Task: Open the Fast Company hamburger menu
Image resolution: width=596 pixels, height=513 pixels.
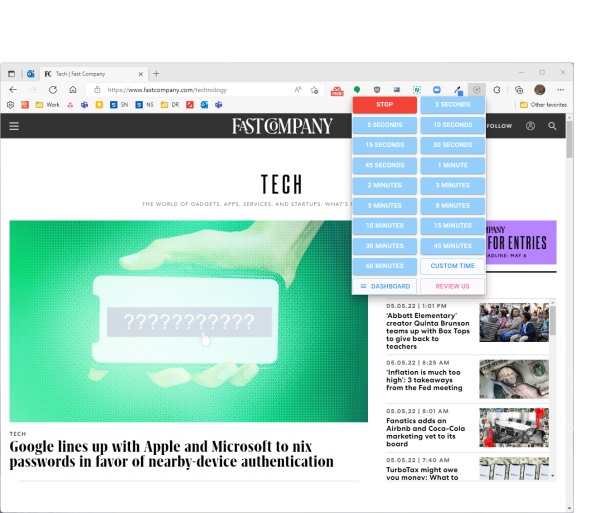Action: coord(14,126)
